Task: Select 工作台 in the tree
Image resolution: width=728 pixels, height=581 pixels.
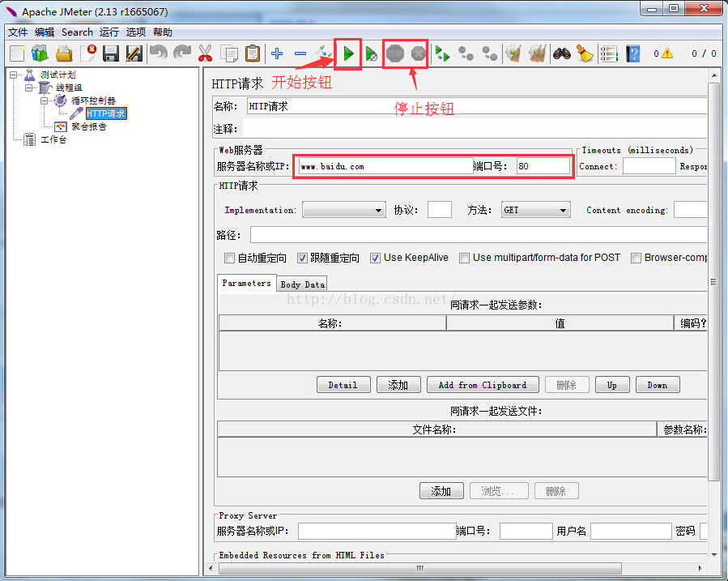Action: tap(53, 139)
